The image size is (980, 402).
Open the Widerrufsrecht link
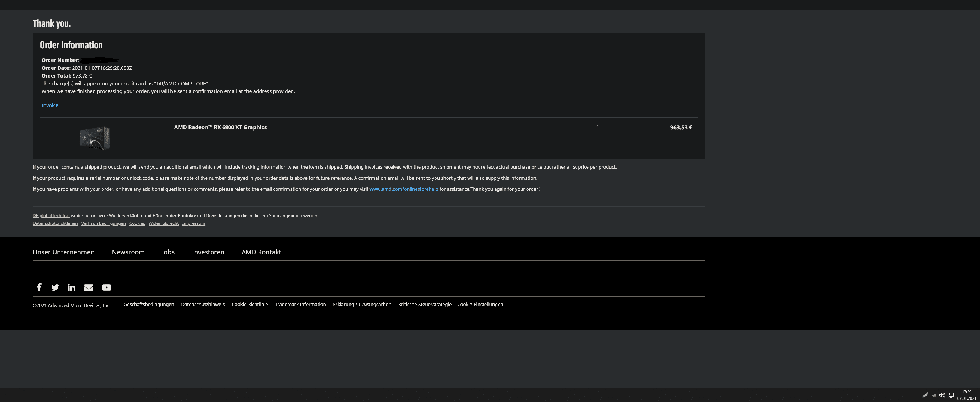(x=164, y=223)
